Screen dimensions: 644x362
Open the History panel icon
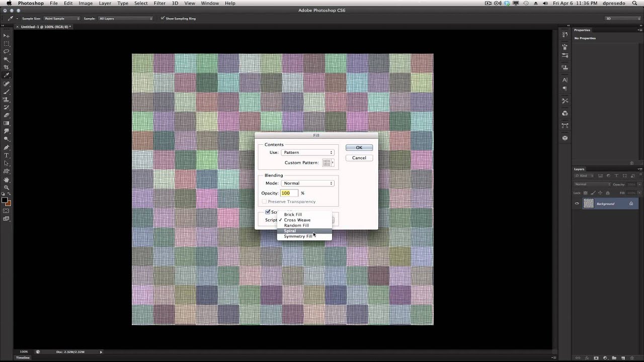(565, 35)
